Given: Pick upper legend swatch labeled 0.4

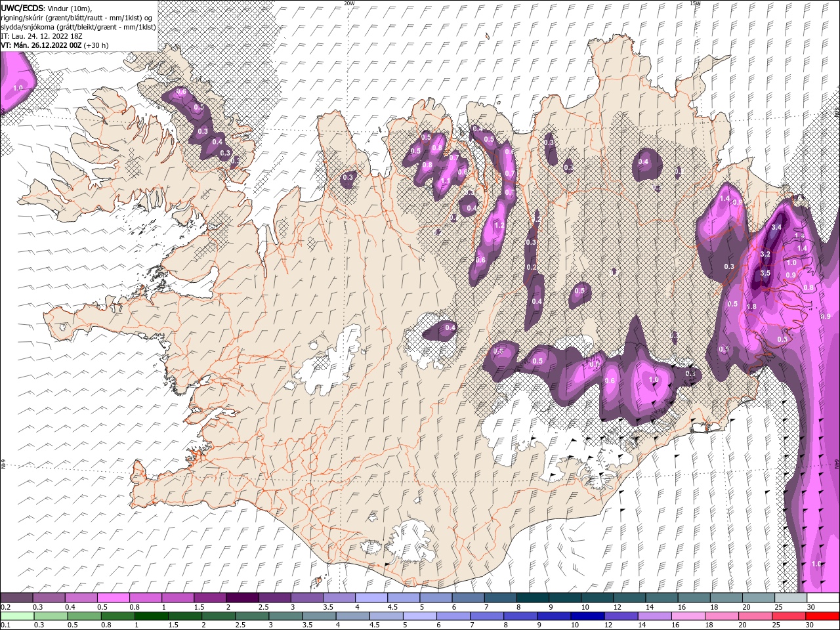Looking at the screenshot, I should [81, 598].
